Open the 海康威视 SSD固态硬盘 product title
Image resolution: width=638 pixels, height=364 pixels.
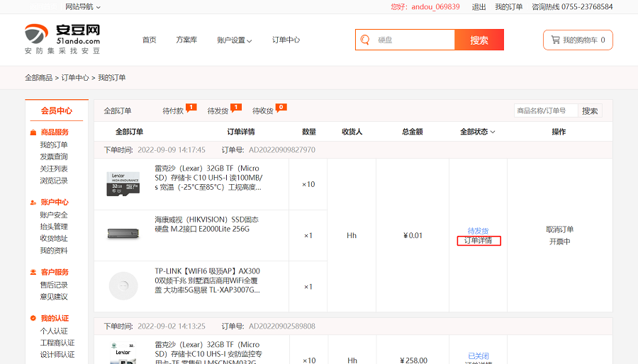(207, 224)
